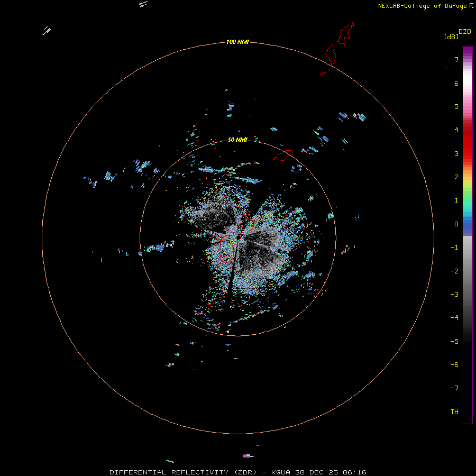Click the 50 NMI range ring label
Image resolution: width=476 pixels, height=476 pixels.
pos(237,140)
